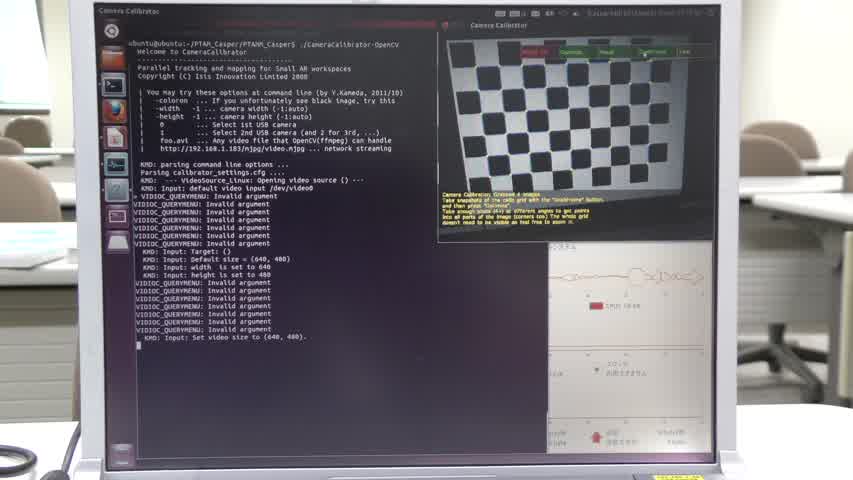Screen dimensions: 853x480
Task: Click the terminal cursor block on the last line
Action: [139, 346]
